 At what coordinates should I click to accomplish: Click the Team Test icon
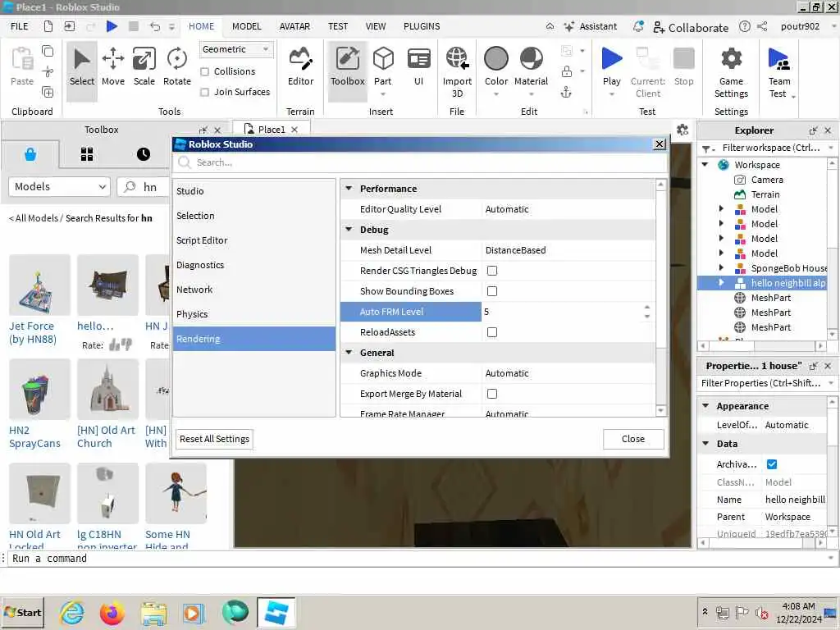click(x=779, y=59)
